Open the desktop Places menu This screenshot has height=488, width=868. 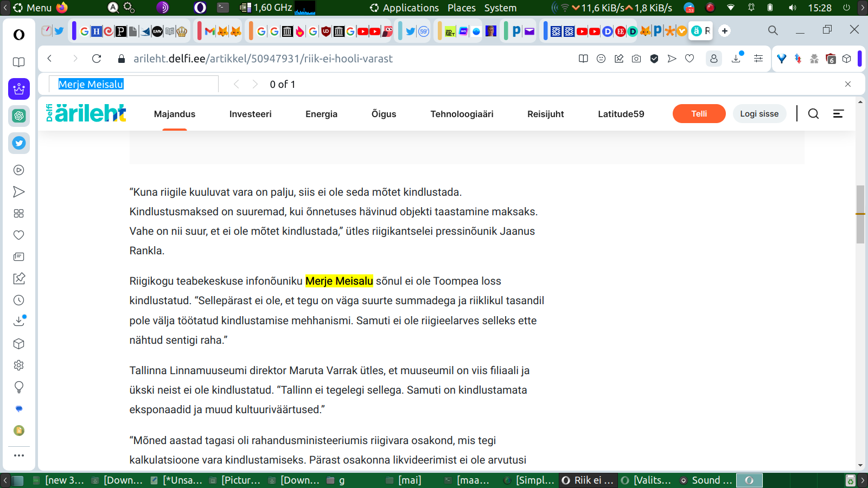[x=462, y=8]
